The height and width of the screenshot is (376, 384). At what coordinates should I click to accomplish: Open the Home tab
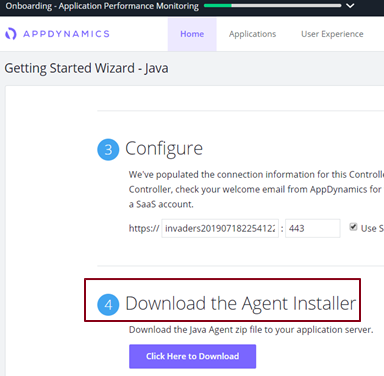192,34
